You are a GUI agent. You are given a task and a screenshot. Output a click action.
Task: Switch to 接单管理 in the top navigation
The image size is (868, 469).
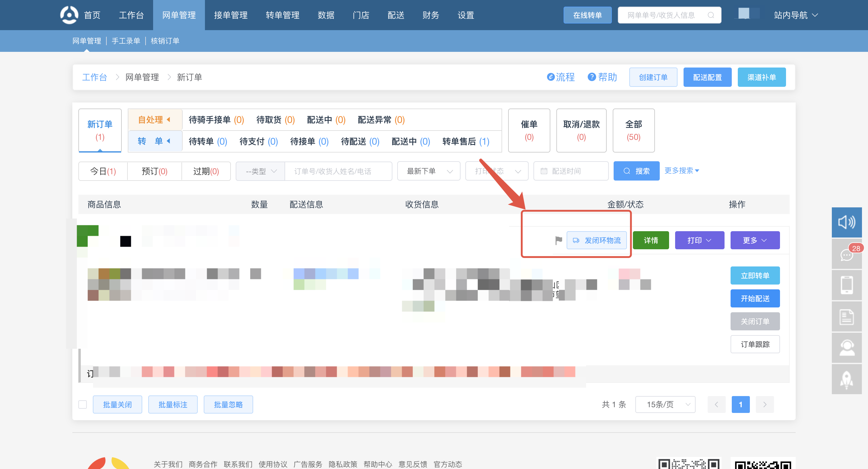point(231,15)
